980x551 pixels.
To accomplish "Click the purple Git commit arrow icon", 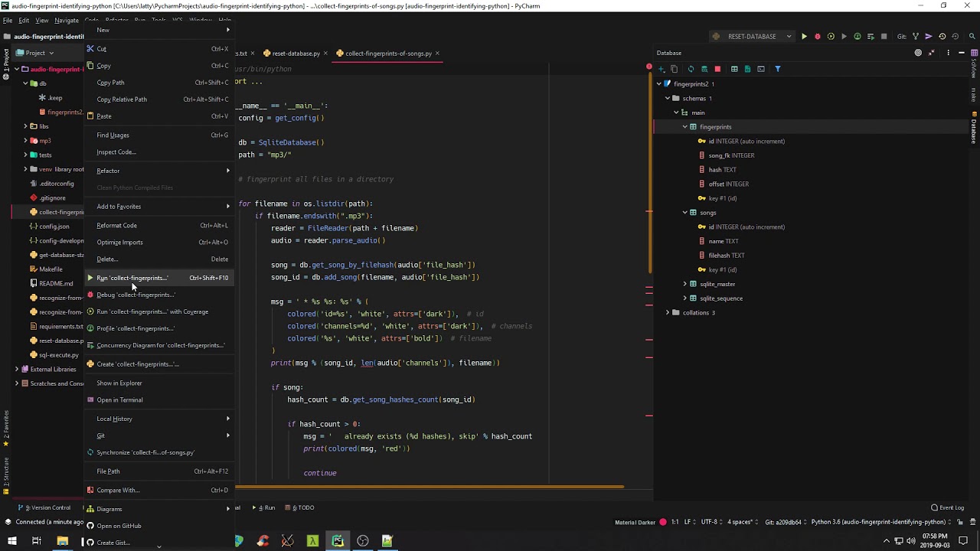I will pos(929,36).
